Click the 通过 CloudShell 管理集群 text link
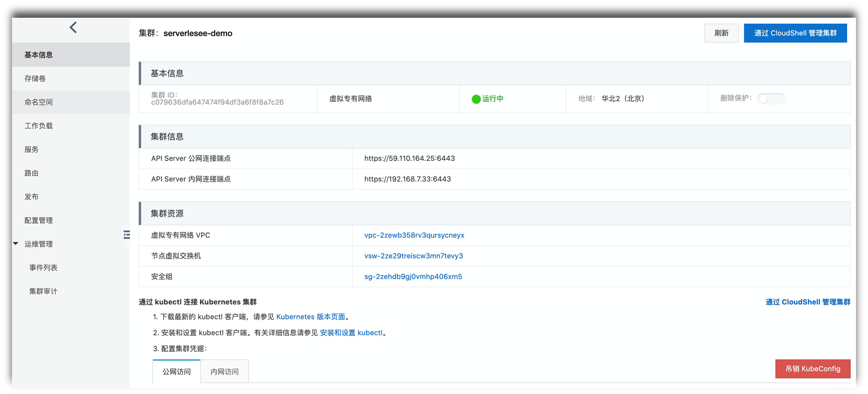 click(808, 302)
